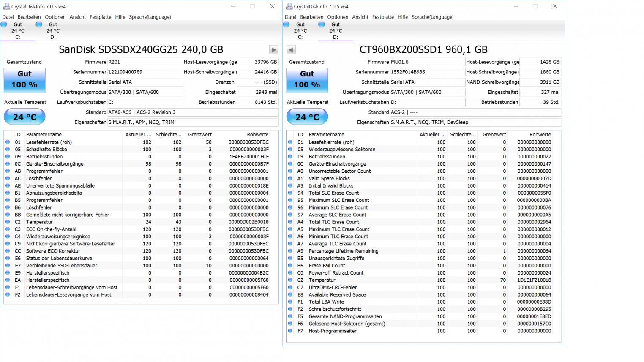
Task: Click status dot of Verbleibende SSD-Lebensdauer row
Action: 8,266
